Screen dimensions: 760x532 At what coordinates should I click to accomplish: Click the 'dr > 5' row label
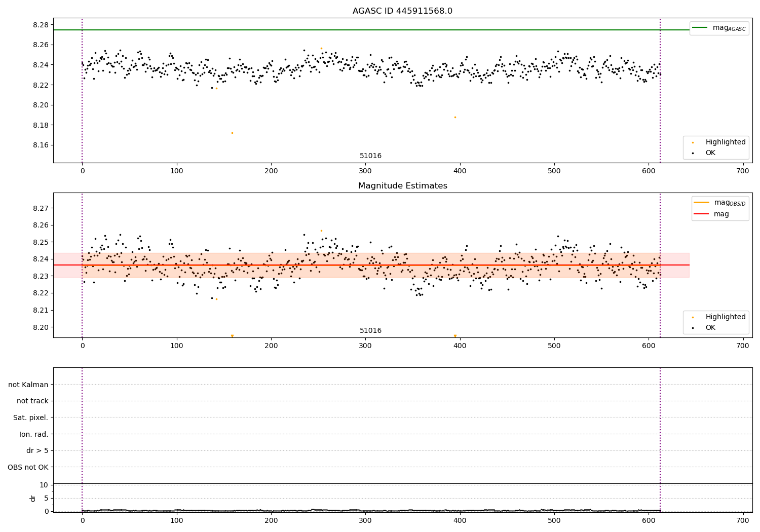coord(37,451)
